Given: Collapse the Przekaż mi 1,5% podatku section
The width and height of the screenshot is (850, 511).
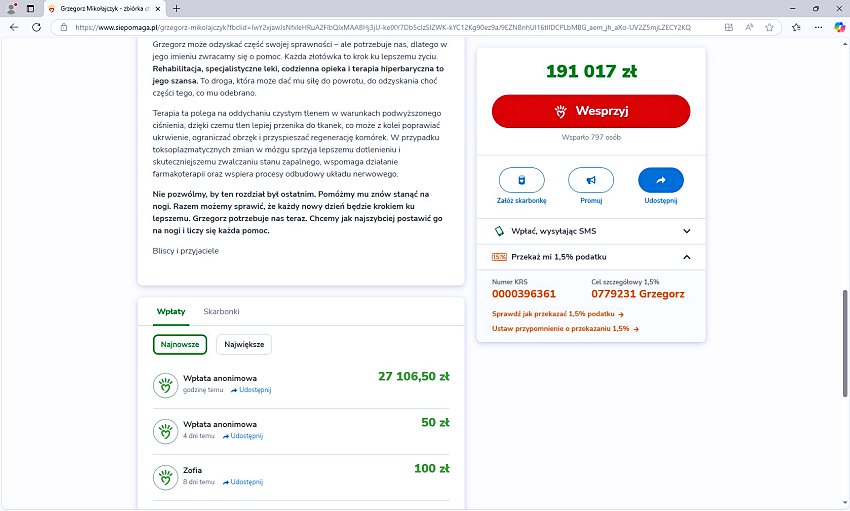Looking at the screenshot, I should click(x=687, y=257).
